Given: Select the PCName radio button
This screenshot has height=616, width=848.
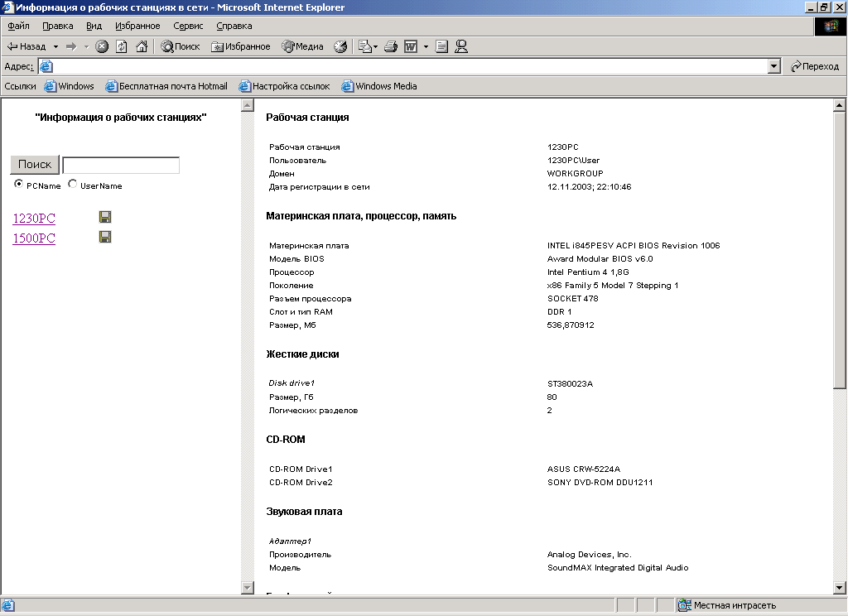Looking at the screenshot, I should click(x=19, y=184).
